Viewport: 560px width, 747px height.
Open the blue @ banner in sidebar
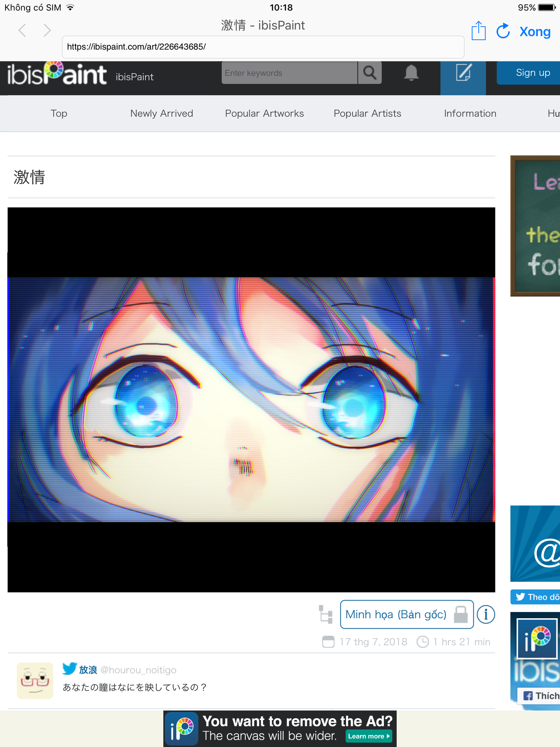click(x=535, y=544)
